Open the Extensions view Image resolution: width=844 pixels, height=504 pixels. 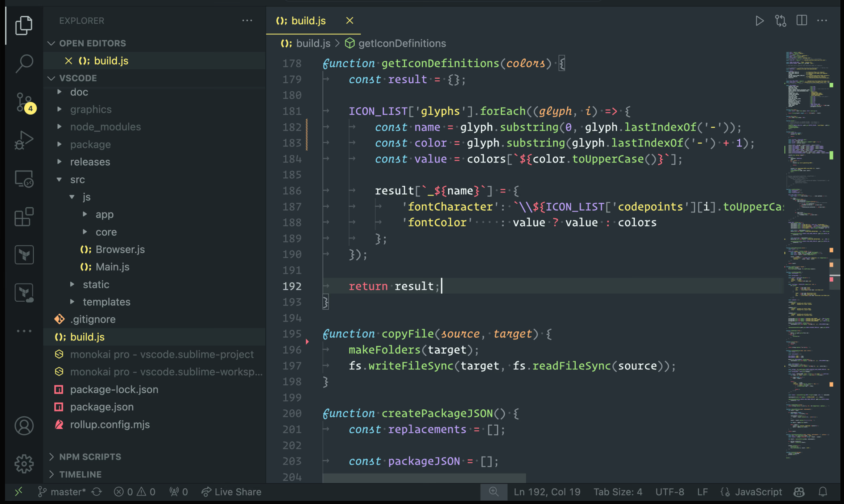click(24, 217)
